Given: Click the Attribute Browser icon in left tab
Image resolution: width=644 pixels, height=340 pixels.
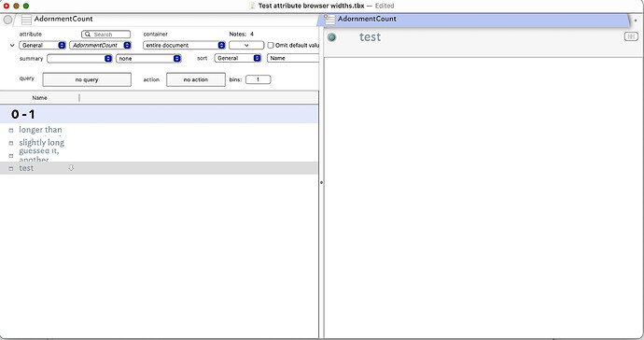Looking at the screenshot, I should pos(26,20).
